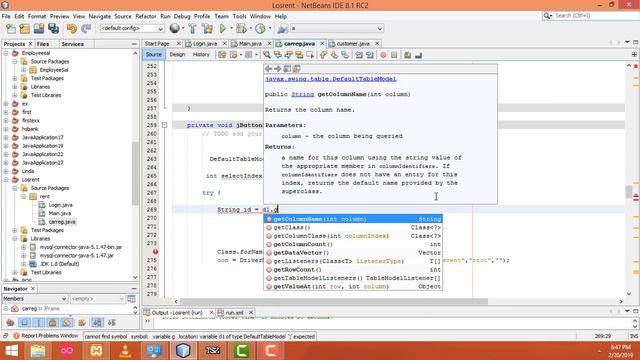Click the editor horizontal scrollbar

tap(334, 302)
